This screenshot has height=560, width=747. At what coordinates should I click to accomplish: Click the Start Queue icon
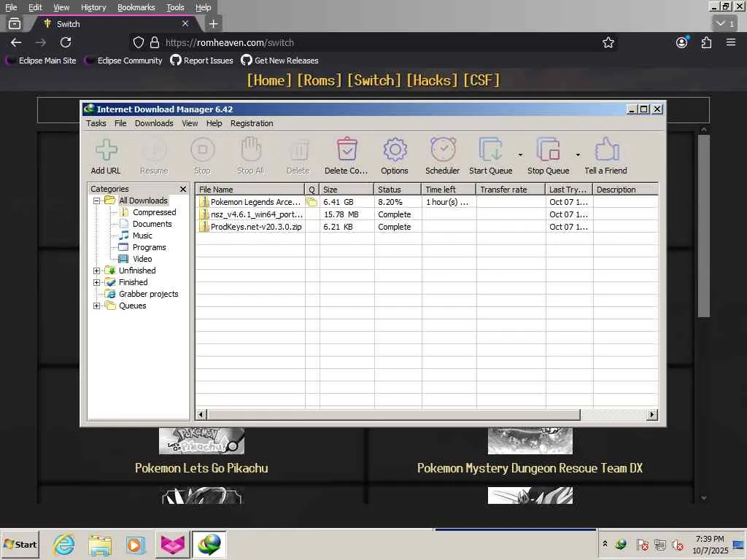click(x=491, y=149)
